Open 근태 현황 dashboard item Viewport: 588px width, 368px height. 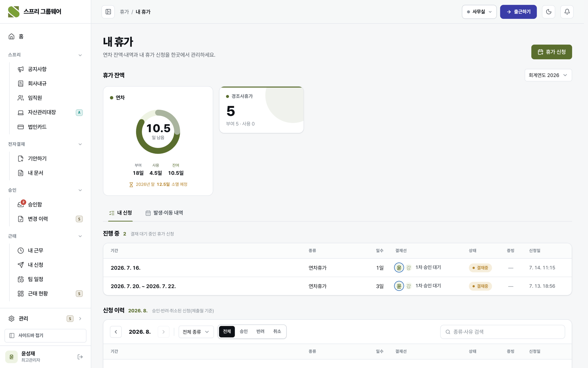point(50,294)
